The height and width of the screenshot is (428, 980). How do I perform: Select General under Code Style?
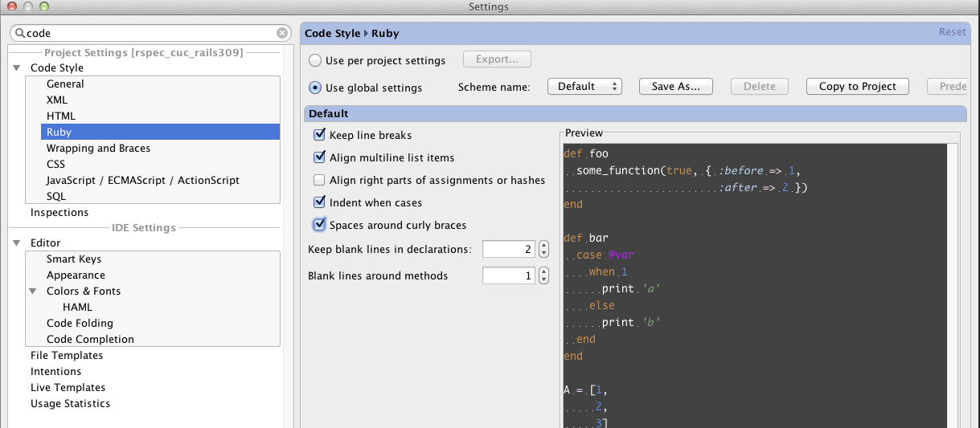pyautogui.click(x=65, y=84)
